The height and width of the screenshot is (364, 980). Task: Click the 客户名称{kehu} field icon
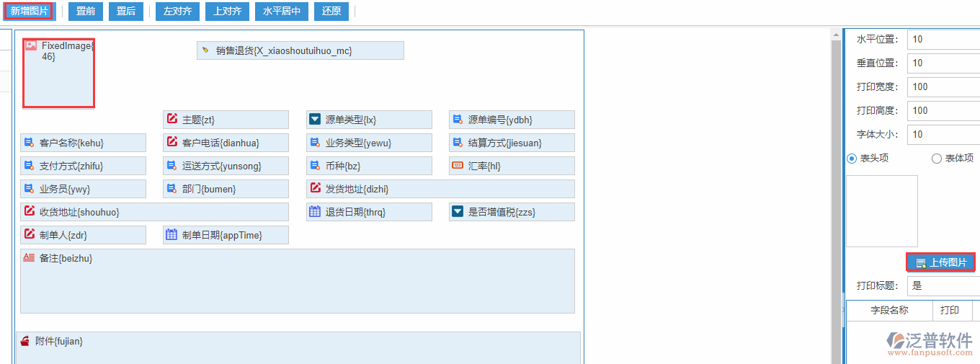pos(30,143)
